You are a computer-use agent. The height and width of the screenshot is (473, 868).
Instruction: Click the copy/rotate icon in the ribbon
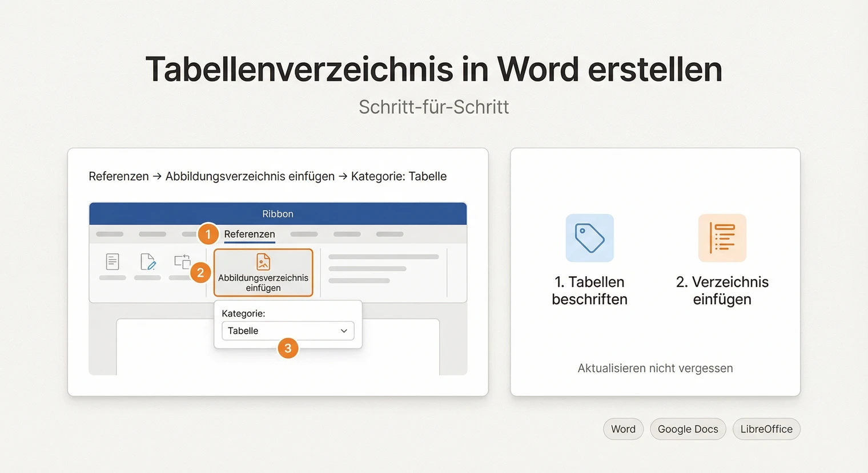(x=183, y=261)
